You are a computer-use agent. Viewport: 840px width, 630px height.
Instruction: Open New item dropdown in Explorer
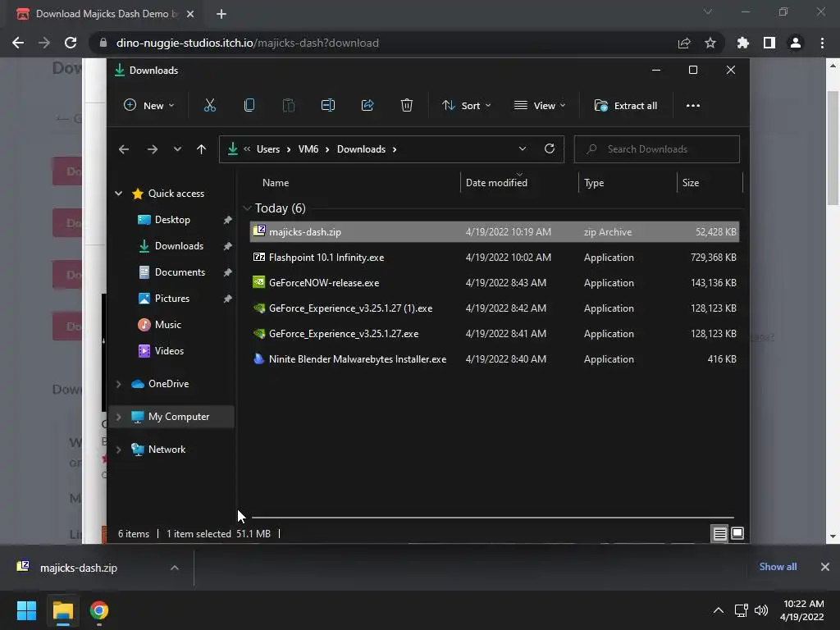149,106
